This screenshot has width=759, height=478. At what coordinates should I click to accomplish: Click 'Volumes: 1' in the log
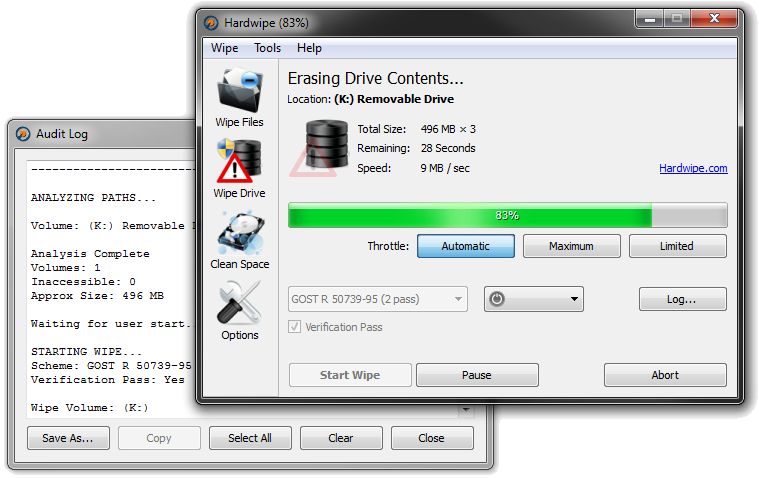(x=66, y=268)
